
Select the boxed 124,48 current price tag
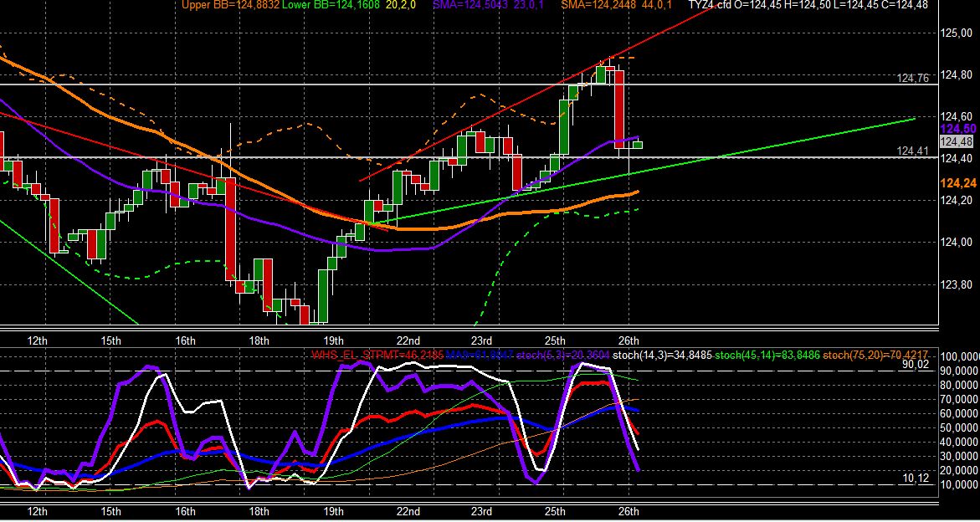957,141
